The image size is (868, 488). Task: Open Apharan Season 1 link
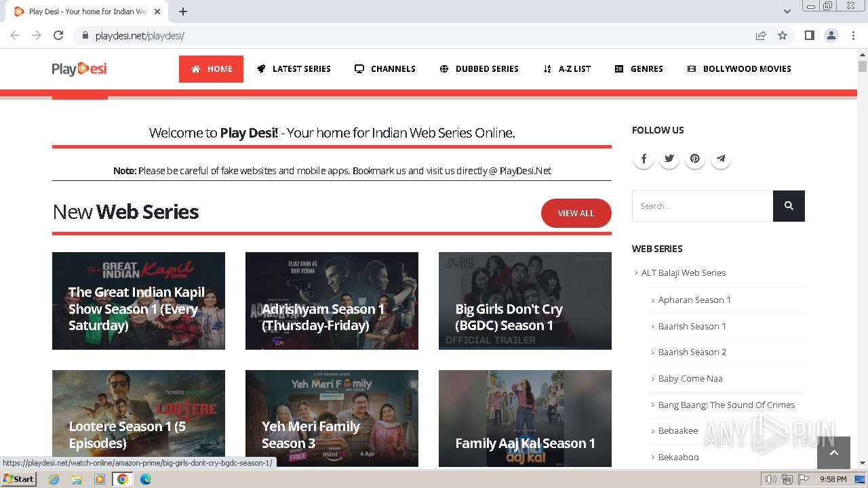694,300
